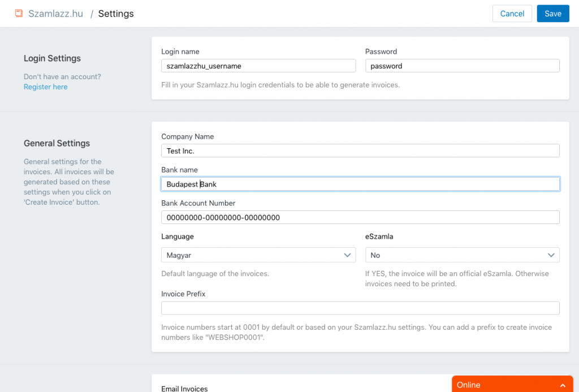Open the Language dropdown showing Magyar
This screenshot has height=392, width=579.
(258, 255)
